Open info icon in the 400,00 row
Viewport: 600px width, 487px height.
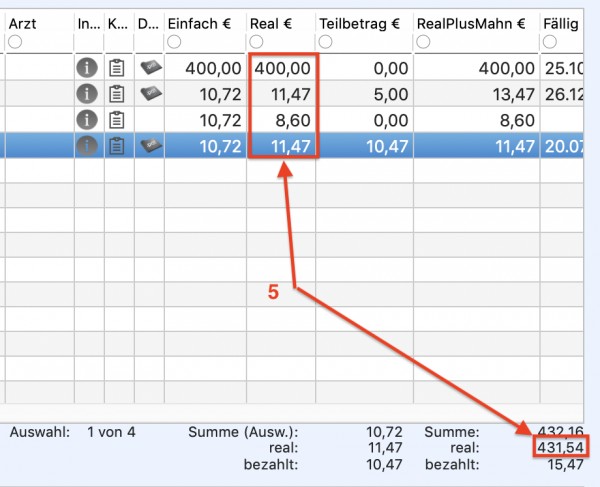87,68
